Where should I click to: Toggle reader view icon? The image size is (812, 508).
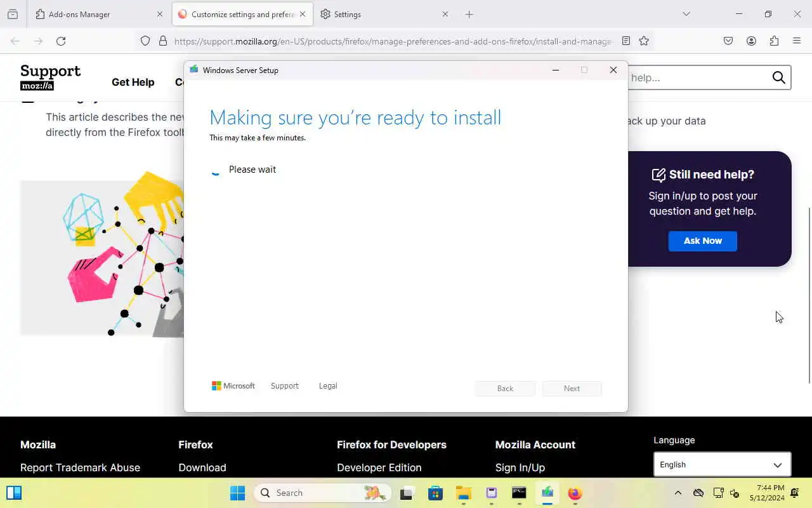[x=626, y=41]
